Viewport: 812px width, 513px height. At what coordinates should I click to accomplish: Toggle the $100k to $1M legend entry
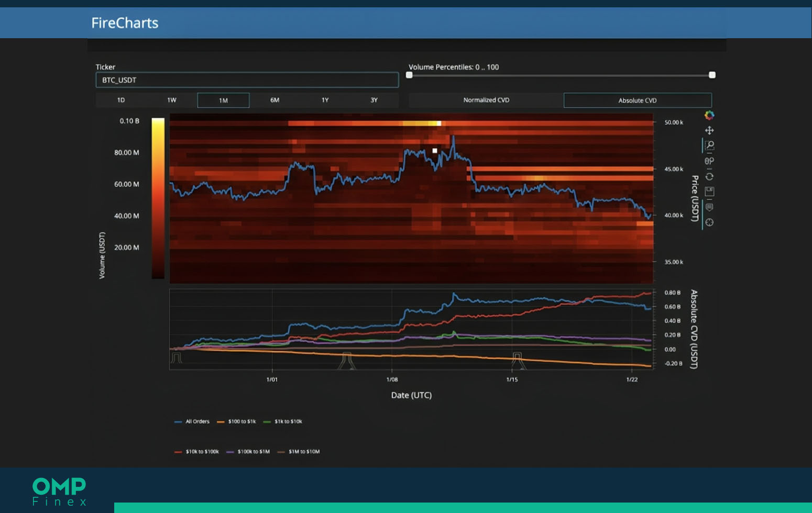[x=248, y=452]
